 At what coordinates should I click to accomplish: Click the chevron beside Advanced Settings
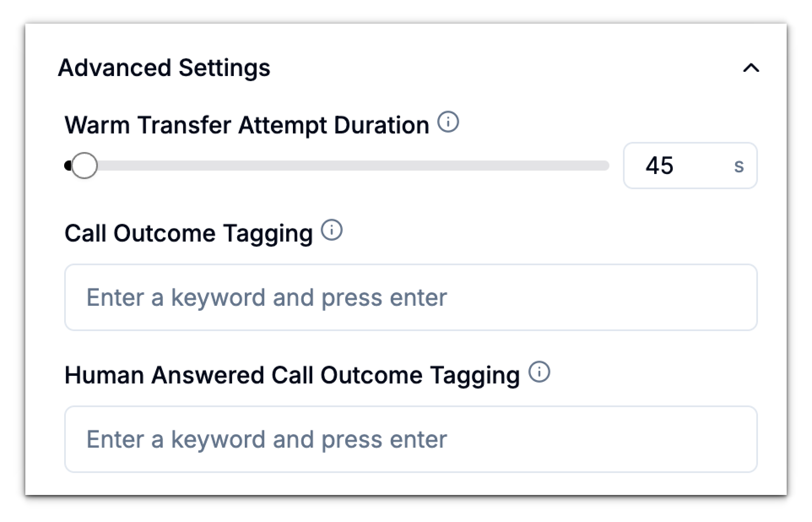point(751,68)
